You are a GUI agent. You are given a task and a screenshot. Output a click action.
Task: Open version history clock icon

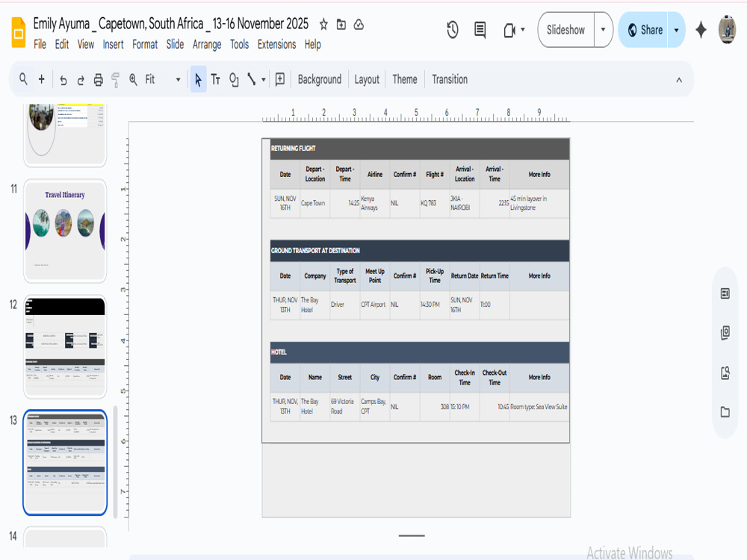pyautogui.click(x=453, y=30)
